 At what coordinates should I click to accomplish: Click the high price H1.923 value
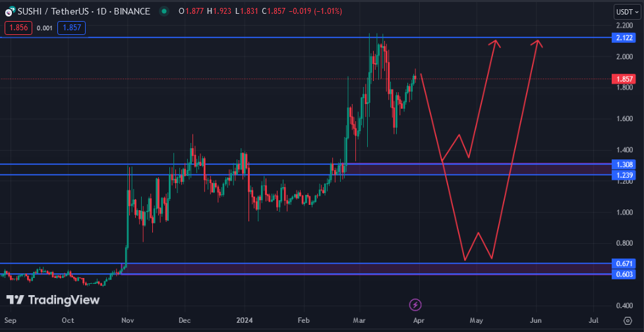click(x=220, y=11)
